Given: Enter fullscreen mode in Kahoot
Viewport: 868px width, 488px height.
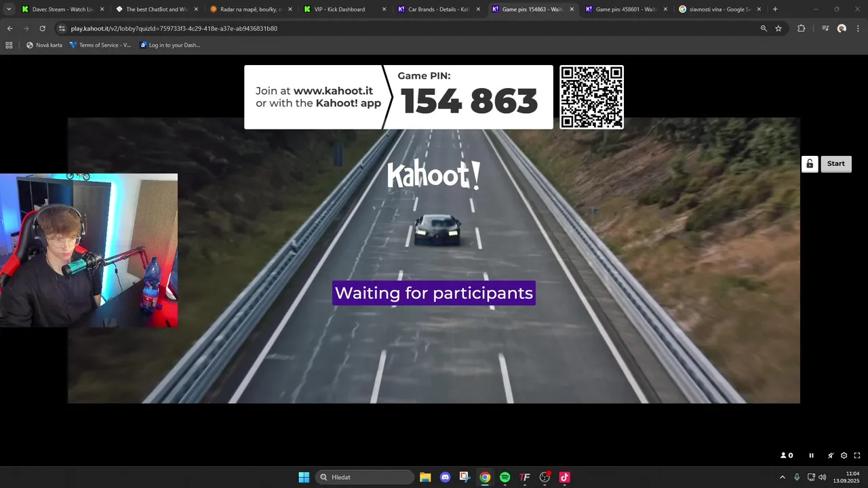Looking at the screenshot, I should [x=857, y=455].
